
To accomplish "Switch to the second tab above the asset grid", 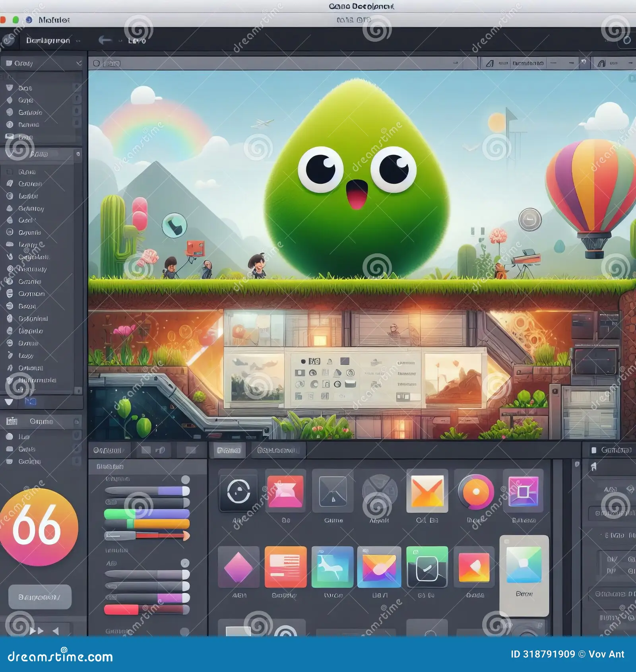I will coord(278,451).
